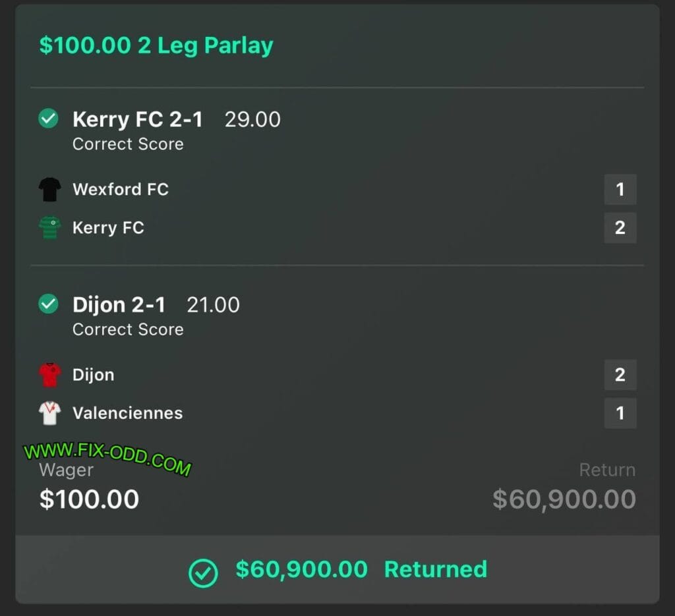Click the green checkmark beside Kerry FC 2-1

tap(48, 119)
